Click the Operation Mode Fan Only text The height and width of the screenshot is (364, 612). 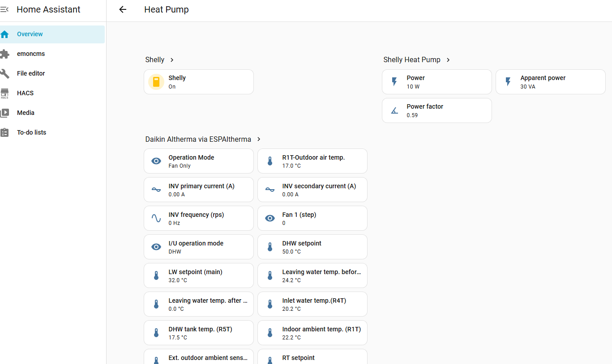(180, 166)
